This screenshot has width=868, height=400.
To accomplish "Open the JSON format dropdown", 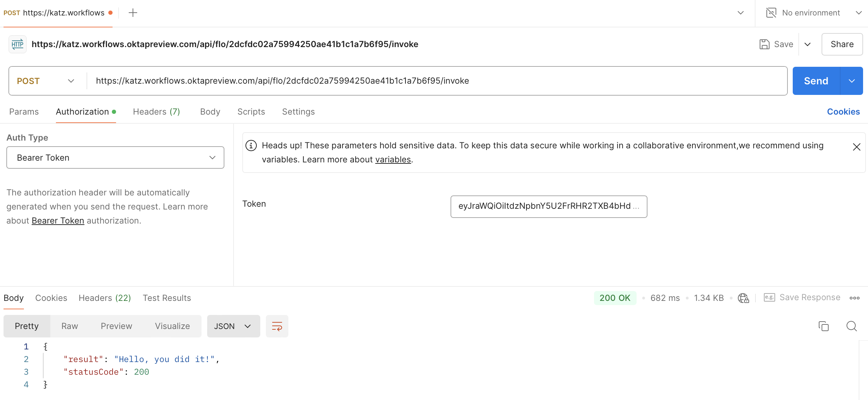I will pos(233,326).
